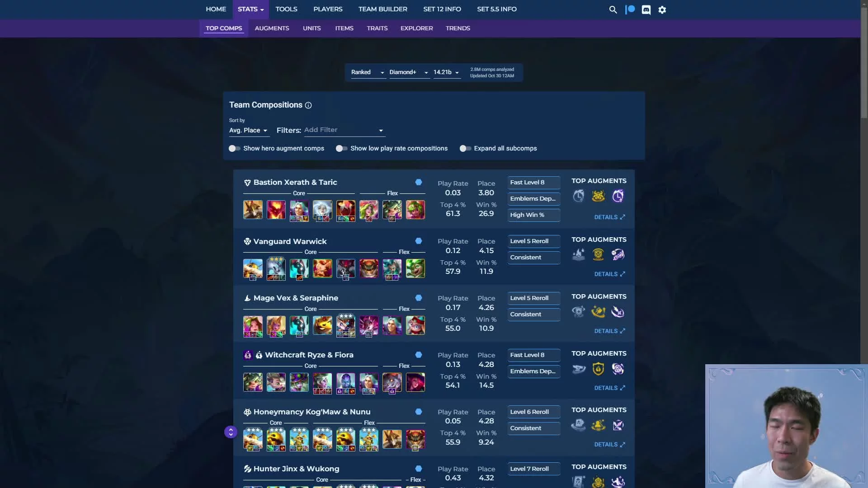Screen dimensions: 868x488
Task: Click first top augment icon for Witchcraft Ryze & Fiora
Action: (579, 369)
